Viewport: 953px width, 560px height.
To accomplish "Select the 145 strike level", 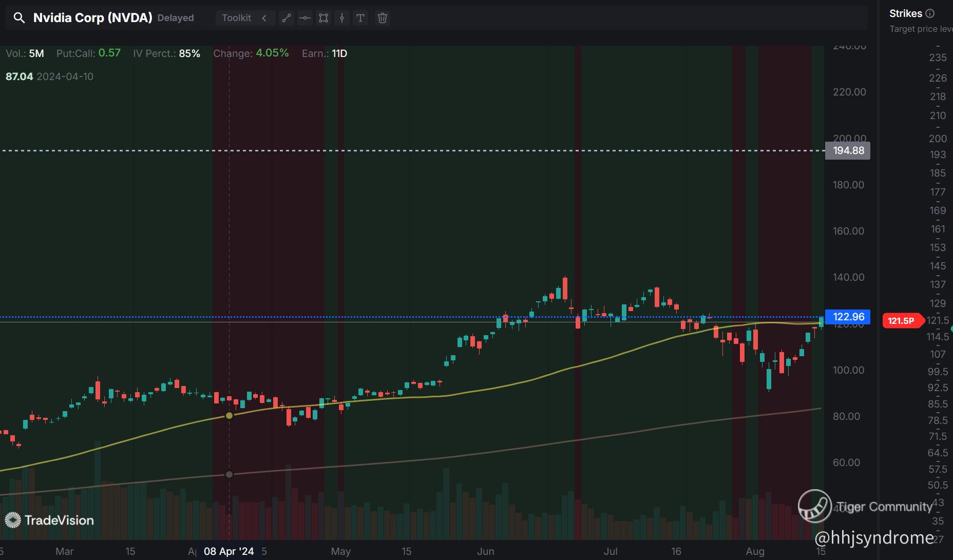I will coord(938,266).
